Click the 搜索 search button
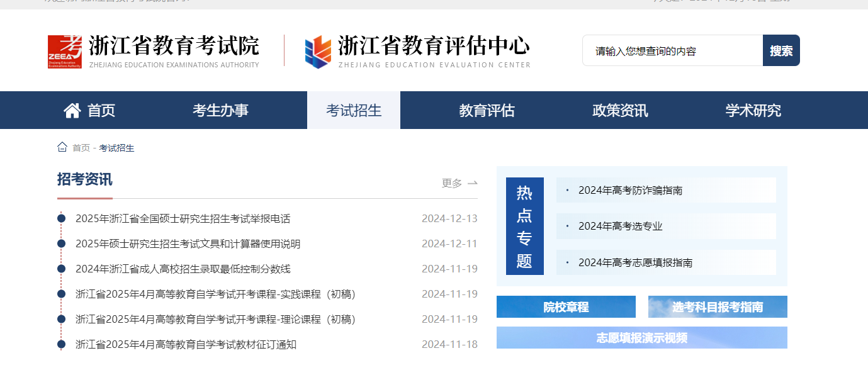This screenshot has width=868, height=375. click(x=781, y=50)
